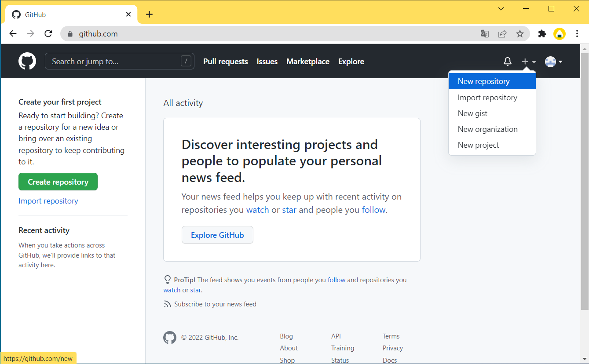The height and width of the screenshot is (364, 589).
Task: Open a new browser tab
Action: click(150, 15)
